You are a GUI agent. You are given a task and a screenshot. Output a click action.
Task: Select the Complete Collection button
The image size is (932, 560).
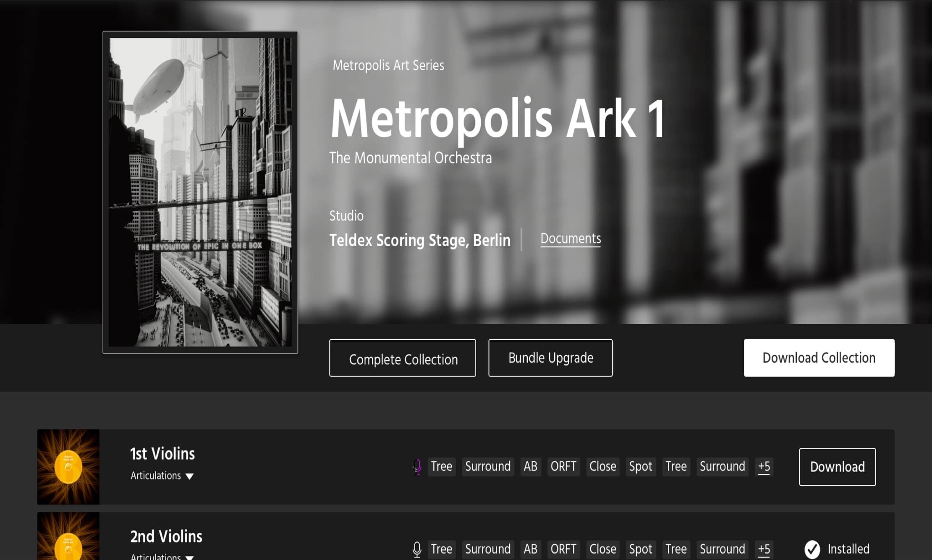(403, 358)
